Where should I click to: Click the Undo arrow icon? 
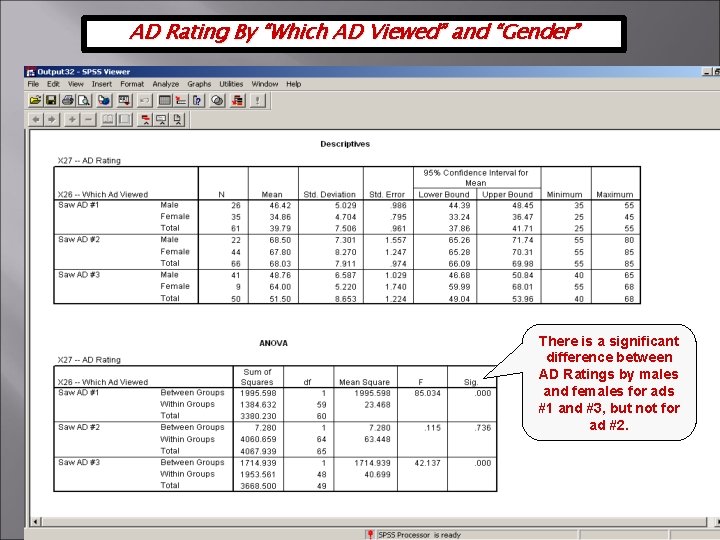145,100
